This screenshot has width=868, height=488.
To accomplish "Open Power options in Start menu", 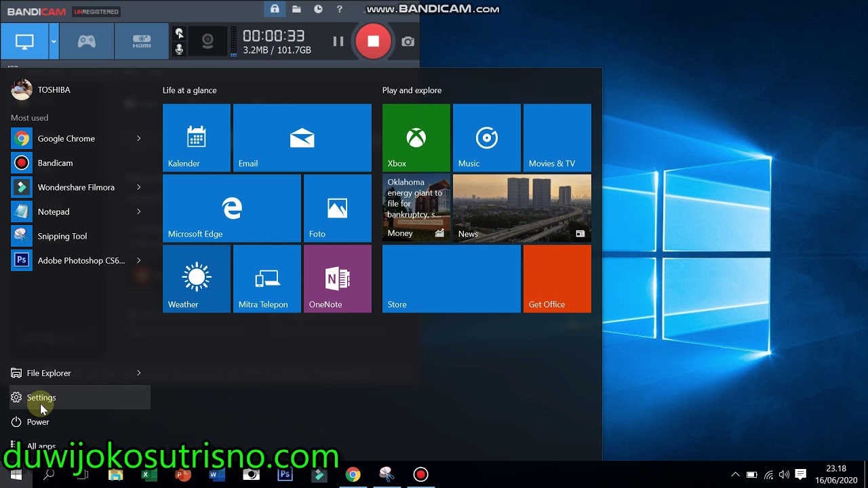I will pyautogui.click(x=80, y=422).
